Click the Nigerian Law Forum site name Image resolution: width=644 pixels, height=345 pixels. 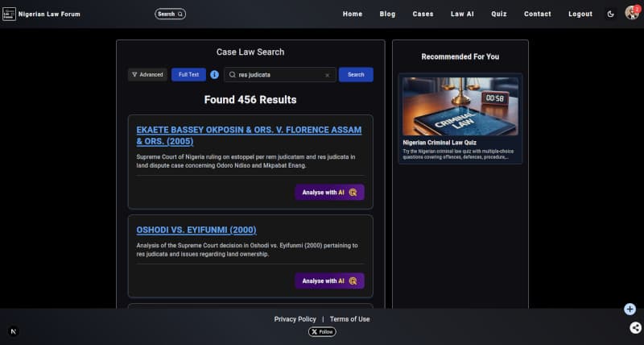coord(49,14)
